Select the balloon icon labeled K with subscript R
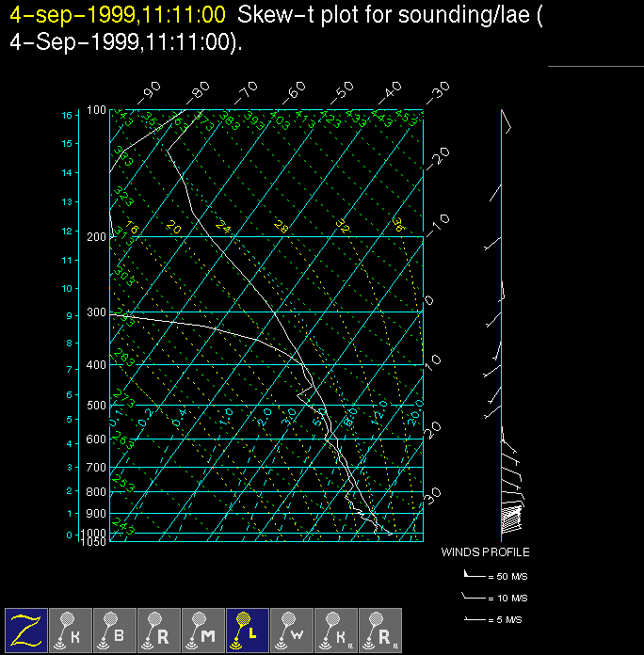644x655 pixels. [336, 630]
